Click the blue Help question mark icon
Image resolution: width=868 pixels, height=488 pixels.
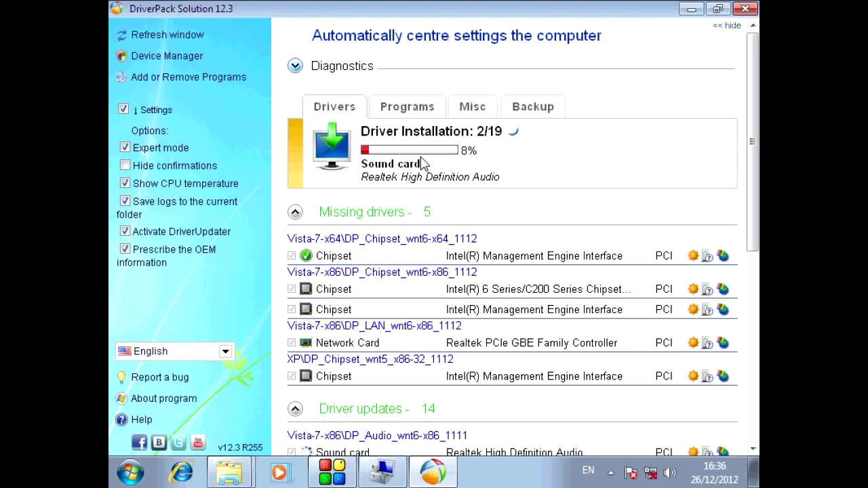(x=121, y=420)
